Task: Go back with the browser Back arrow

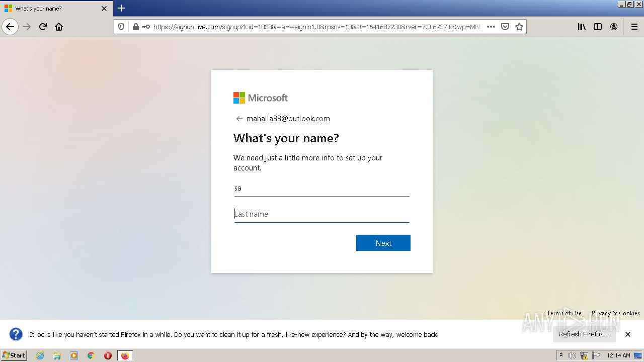Action: (10, 27)
